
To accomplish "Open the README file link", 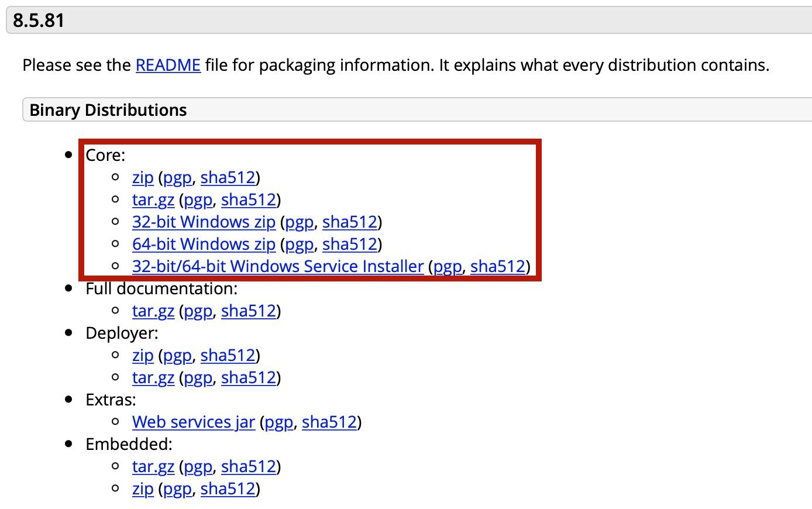I will [168, 65].
